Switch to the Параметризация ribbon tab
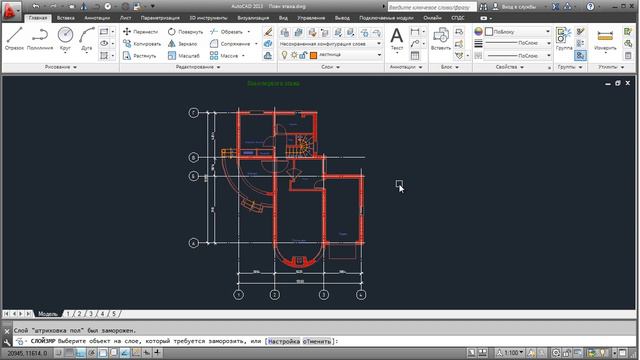 [160, 18]
